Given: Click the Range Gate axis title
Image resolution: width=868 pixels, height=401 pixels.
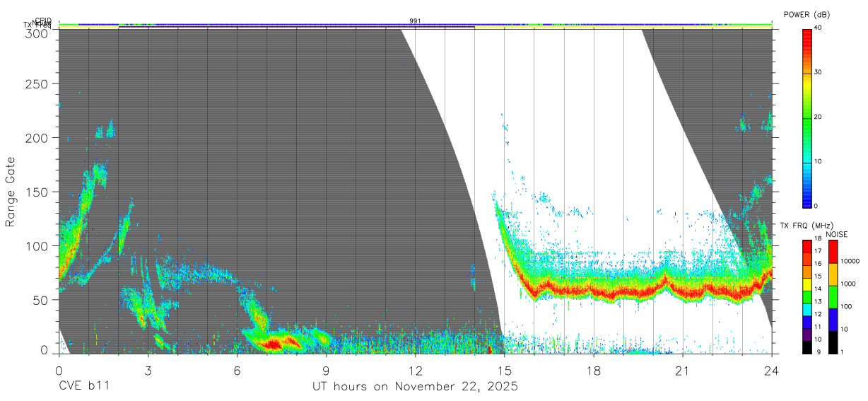Looking at the screenshot, I should pos(11,191).
